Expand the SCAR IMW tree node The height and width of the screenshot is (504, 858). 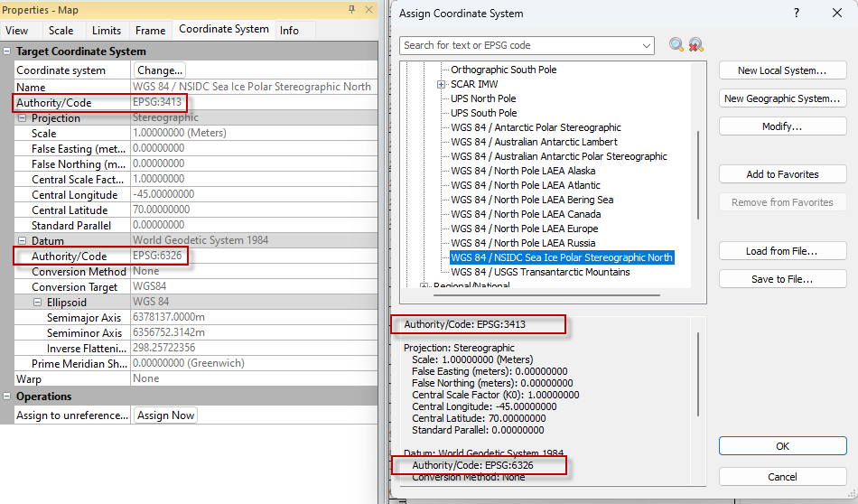442,84
